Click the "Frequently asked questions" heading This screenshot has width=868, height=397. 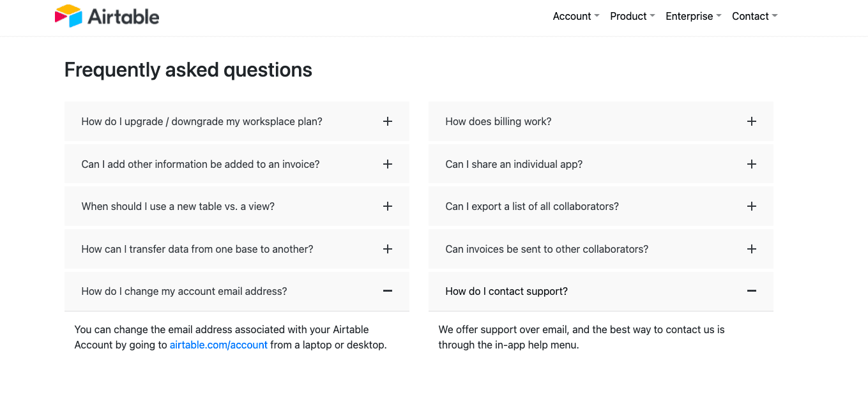coord(188,70)
